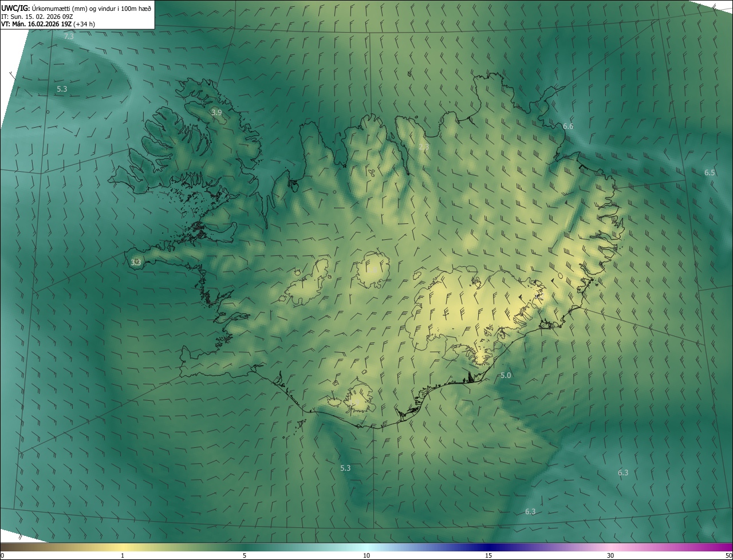Click the color scale tick label 50

728,555
